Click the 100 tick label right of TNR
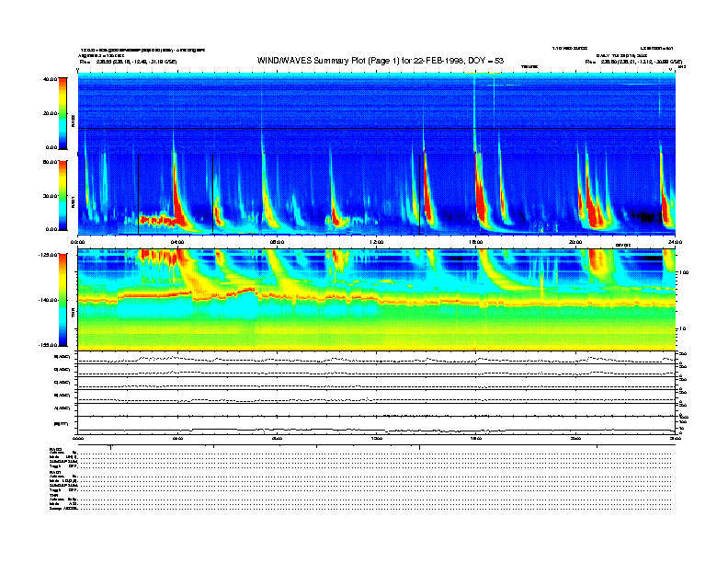The image size is (728, 563). coord(684,272)
